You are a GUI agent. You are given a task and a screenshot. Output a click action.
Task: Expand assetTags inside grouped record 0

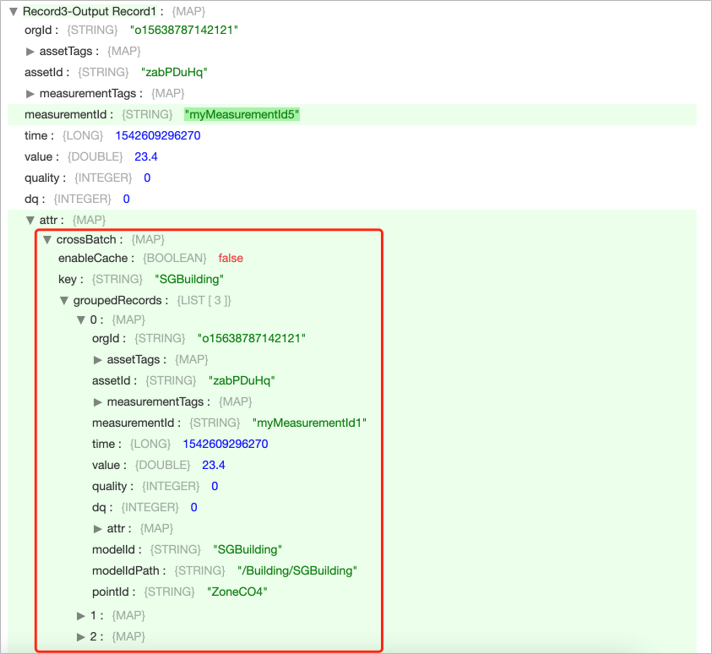click(98, 360)
